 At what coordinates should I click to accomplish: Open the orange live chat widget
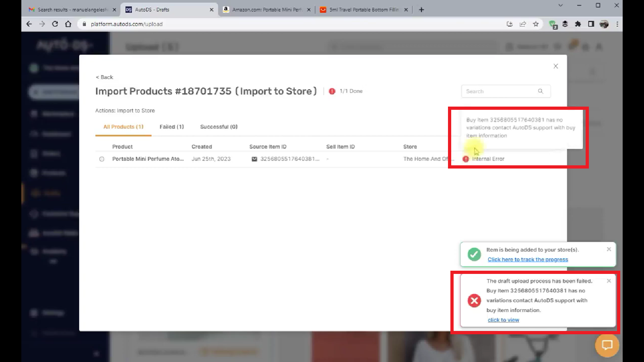tap(607, 345)
